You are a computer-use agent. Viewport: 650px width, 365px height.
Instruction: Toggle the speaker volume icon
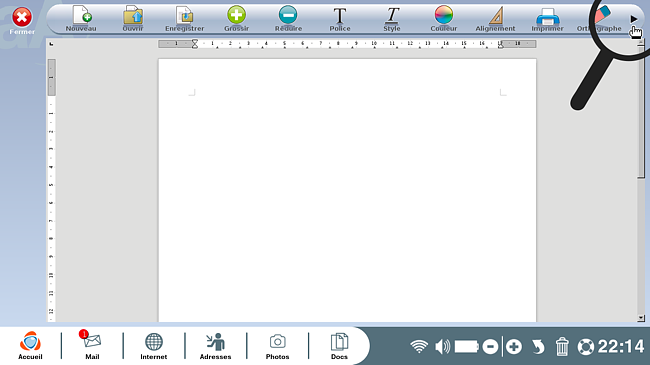point(442,346)
